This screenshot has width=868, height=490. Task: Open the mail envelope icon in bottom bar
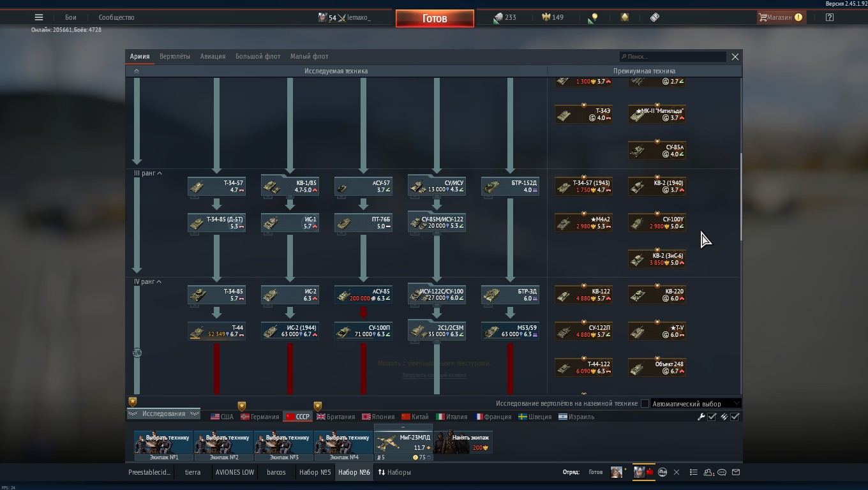pyautogui.click(x=735, y=472)
